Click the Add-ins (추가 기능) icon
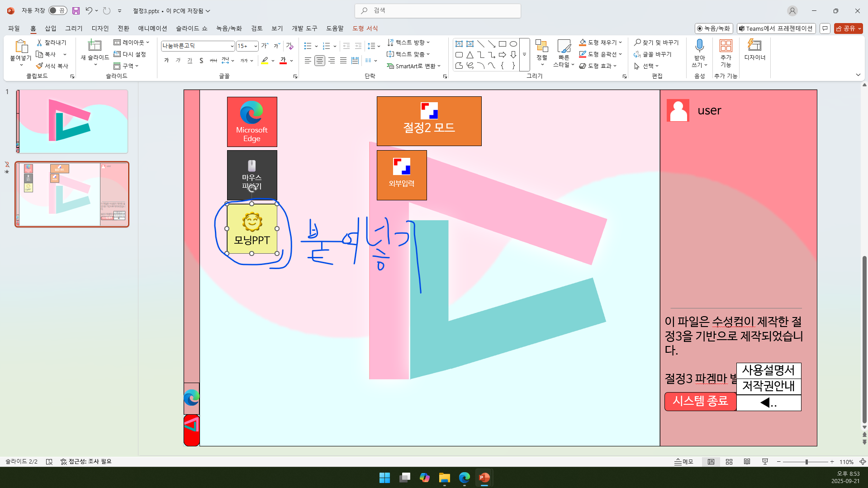 [x=726, y=46]
